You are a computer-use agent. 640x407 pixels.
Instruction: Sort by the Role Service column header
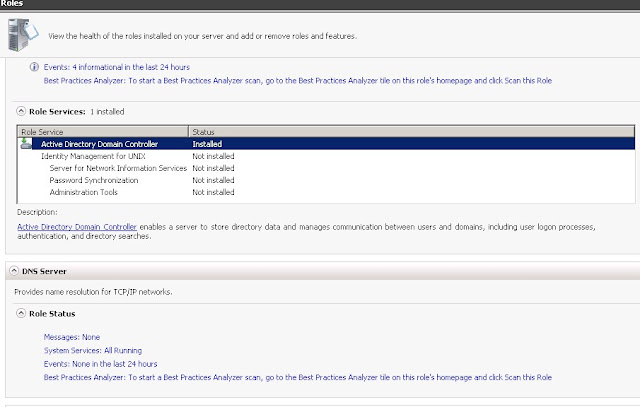click(x=103, y=132)
